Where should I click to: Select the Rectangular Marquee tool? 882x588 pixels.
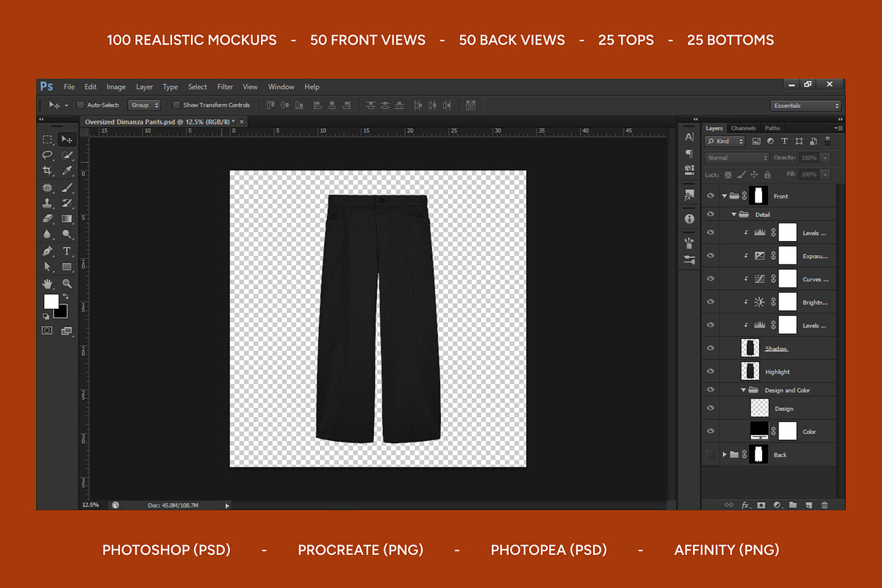47,139
